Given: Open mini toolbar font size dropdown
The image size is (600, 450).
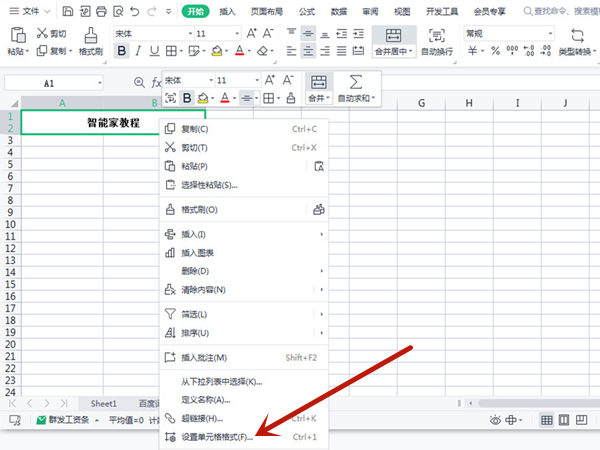Looking at the screenshot, I should (x=257, y=80).
